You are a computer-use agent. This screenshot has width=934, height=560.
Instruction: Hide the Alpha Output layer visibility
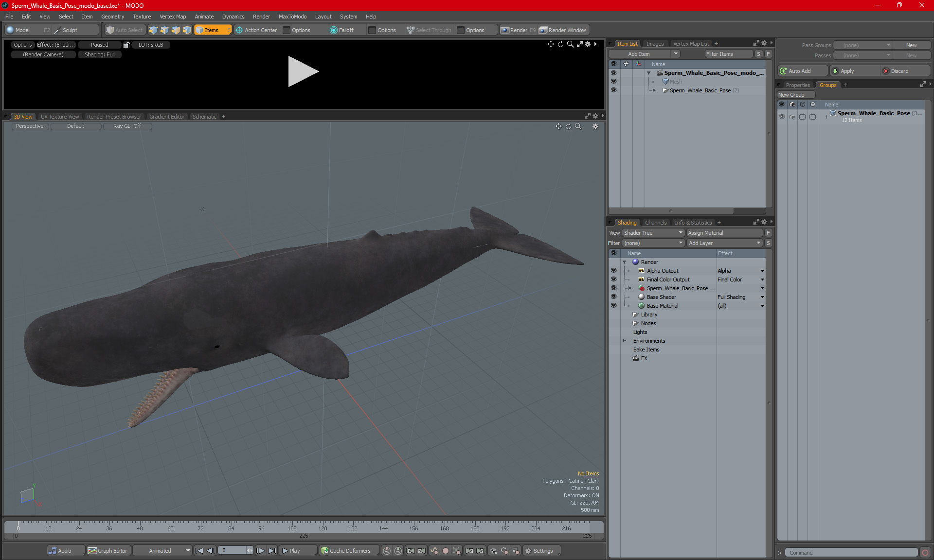(613, 271)
